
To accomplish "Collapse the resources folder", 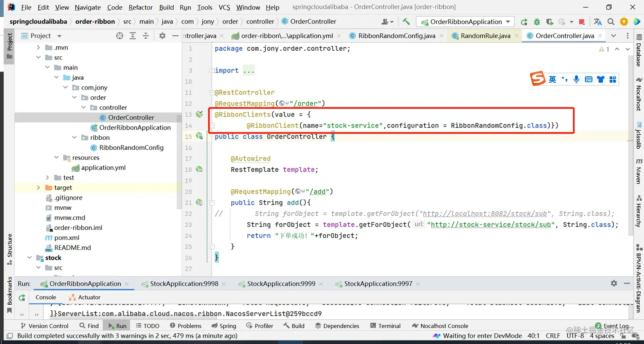I will (56, 158).
